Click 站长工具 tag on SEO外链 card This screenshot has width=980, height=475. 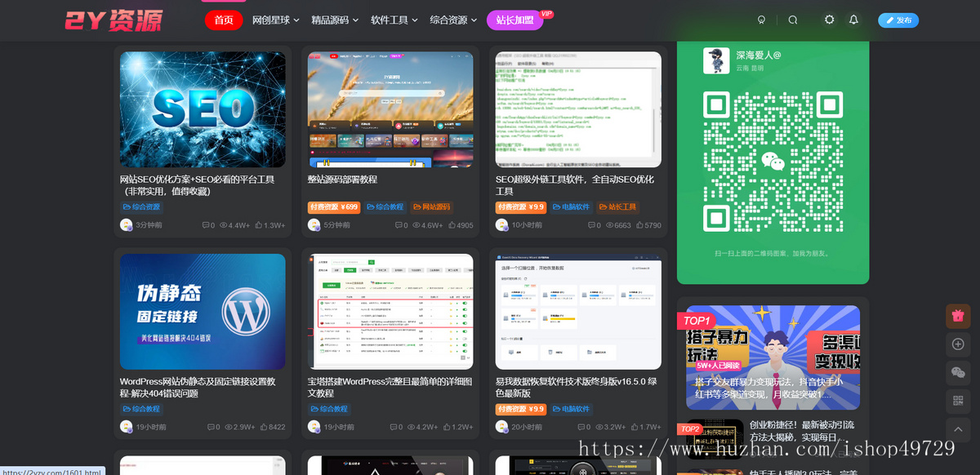pos(618,207)
